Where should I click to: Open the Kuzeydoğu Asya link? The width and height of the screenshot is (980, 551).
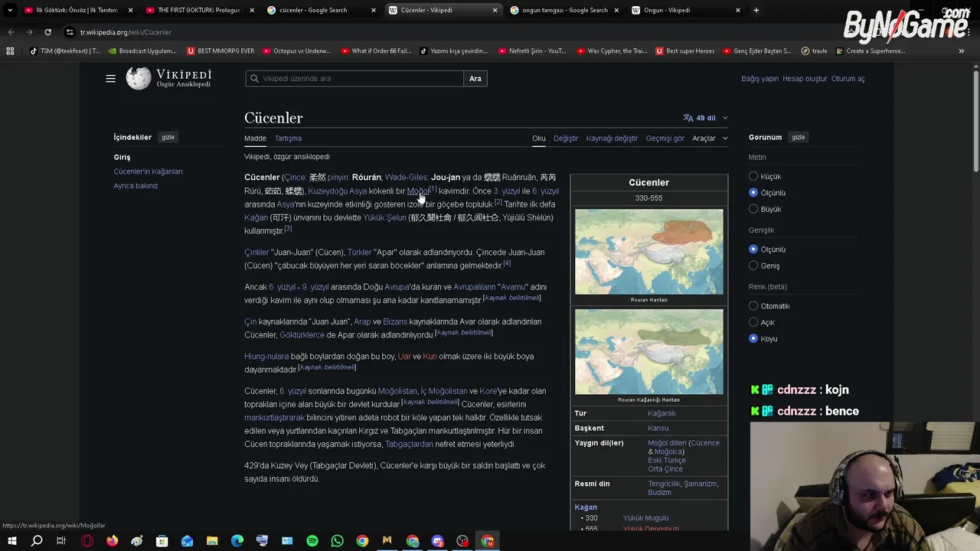pyautogui.click(x=337, y=191)
